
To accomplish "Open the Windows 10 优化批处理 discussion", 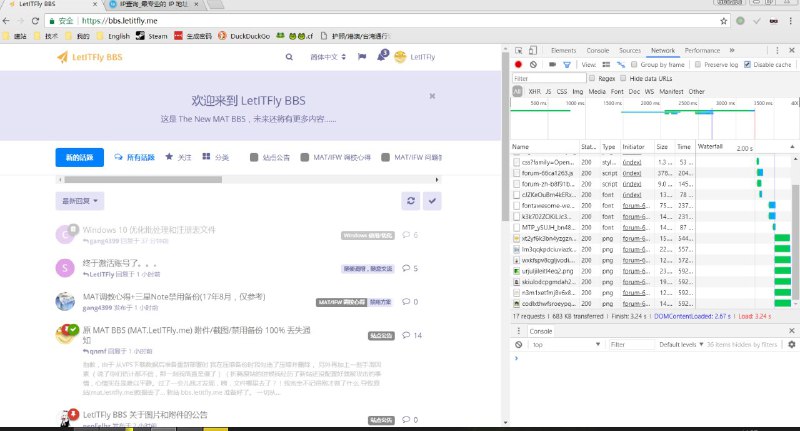I will [x=149, y=230].
